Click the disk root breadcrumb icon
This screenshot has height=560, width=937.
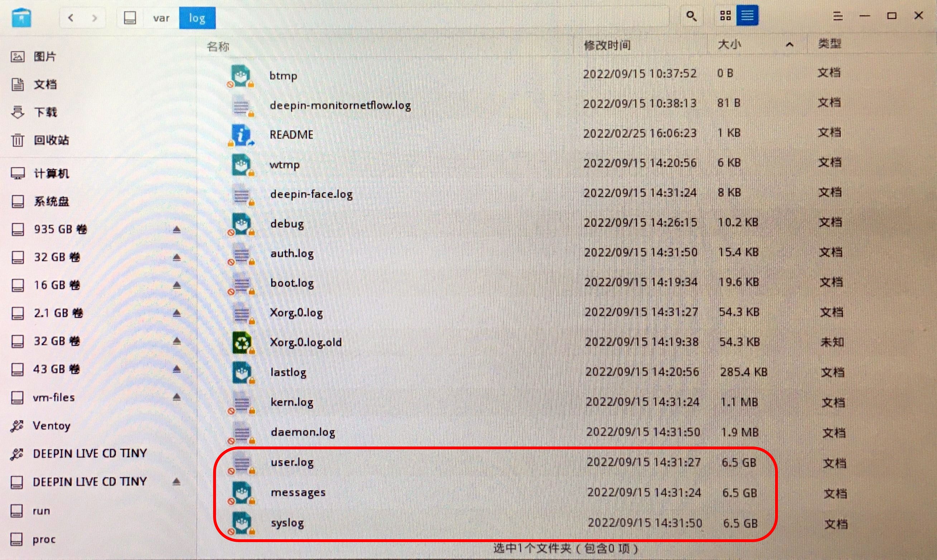coord(130,18)
